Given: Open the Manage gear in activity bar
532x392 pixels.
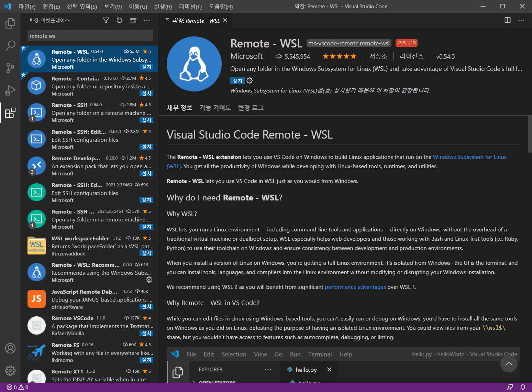Looking at the screenshot, I should 10,371.
